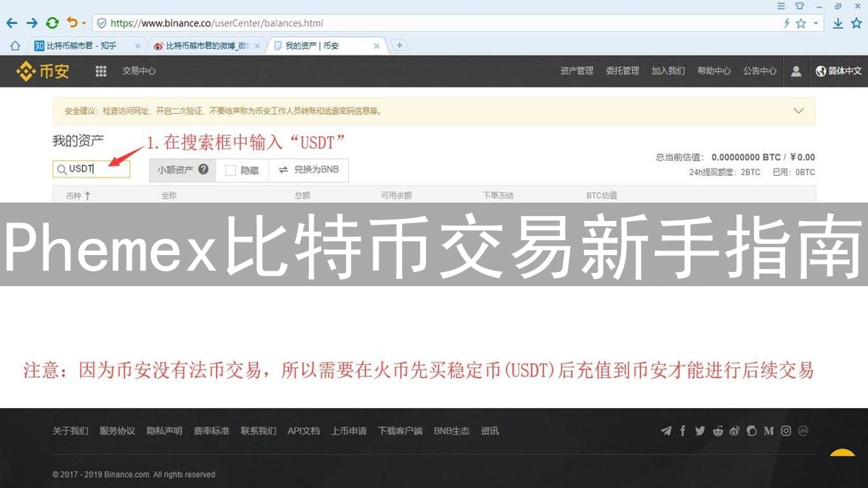Open favorites with the blue star icon
The image size is (868, 488).
point(856,23)
